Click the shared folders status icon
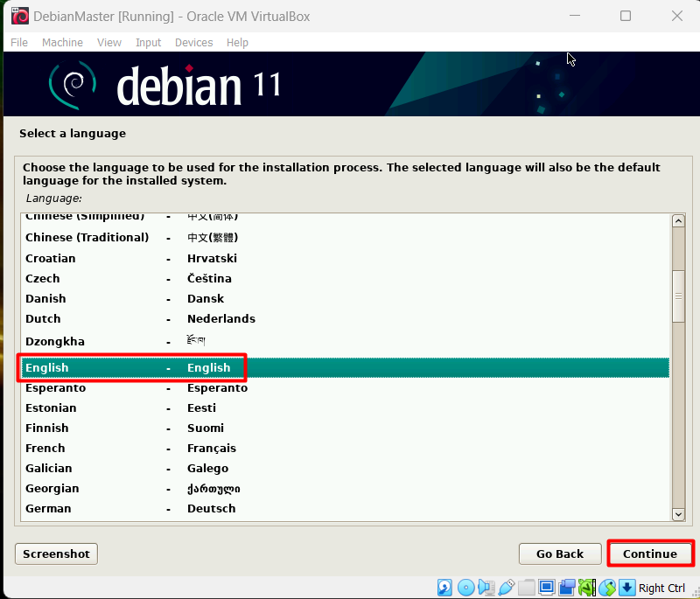 (x=527, y=588)
